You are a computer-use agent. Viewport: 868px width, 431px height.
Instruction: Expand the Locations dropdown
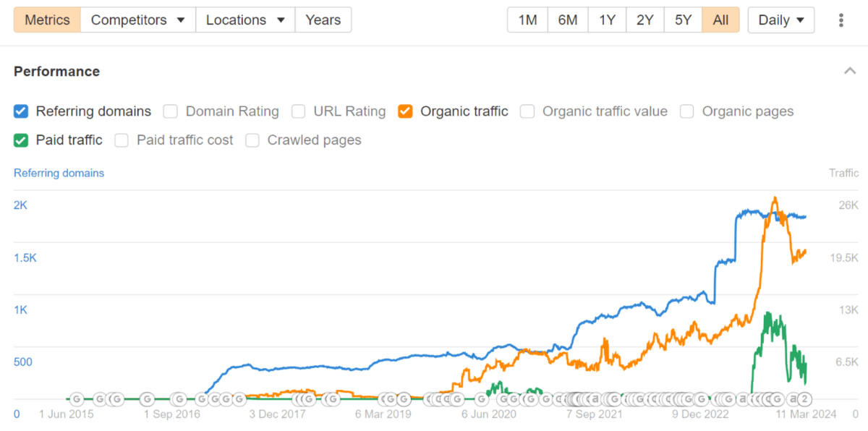click(245, 20)
